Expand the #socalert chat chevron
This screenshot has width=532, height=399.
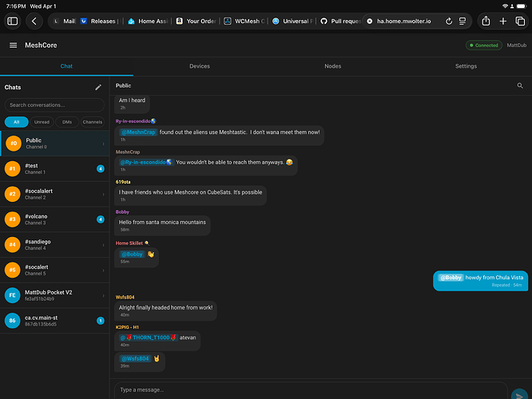(103, 271)
